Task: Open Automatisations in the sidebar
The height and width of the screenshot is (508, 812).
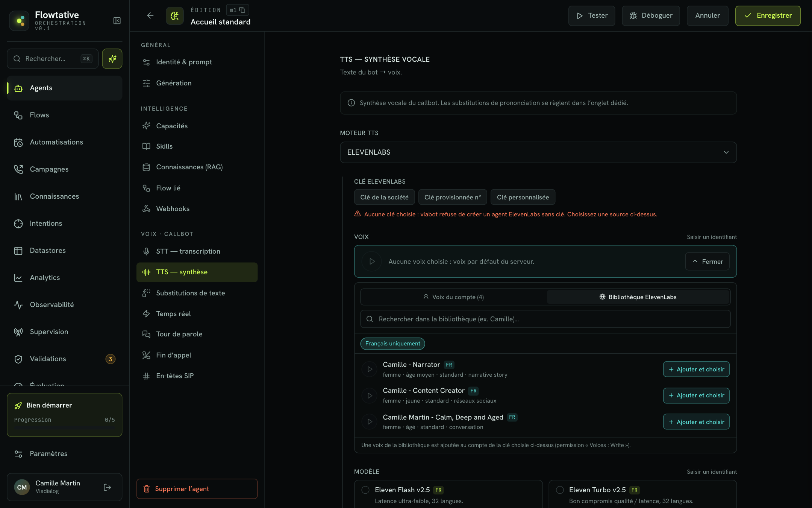Action: point(65,142)
